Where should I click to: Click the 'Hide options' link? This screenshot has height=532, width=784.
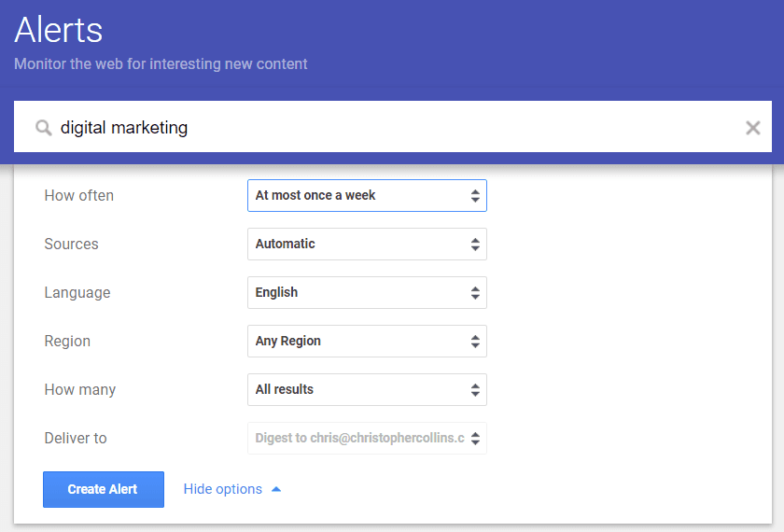[x=222, y=489]
